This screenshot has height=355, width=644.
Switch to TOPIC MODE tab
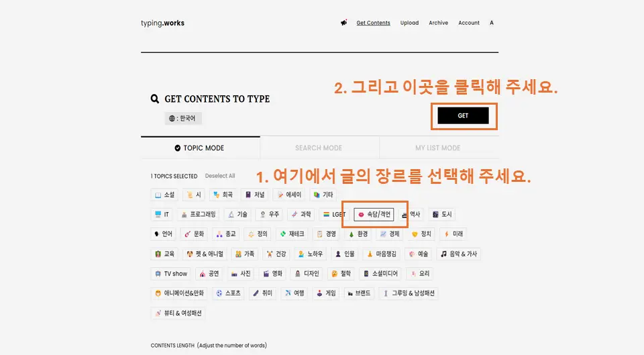[201, 148]
